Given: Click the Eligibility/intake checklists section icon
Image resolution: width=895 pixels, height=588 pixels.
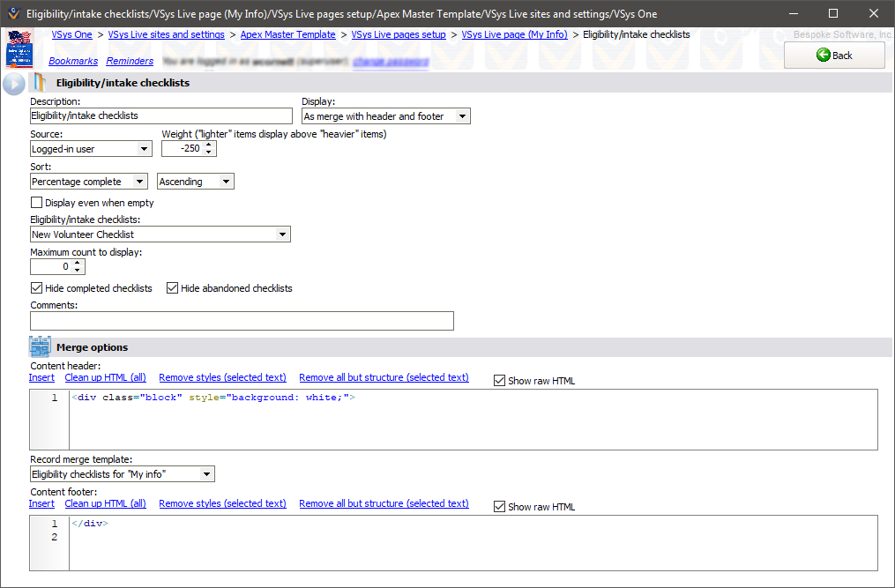Looking at the screenshot, I should (39, 83).
